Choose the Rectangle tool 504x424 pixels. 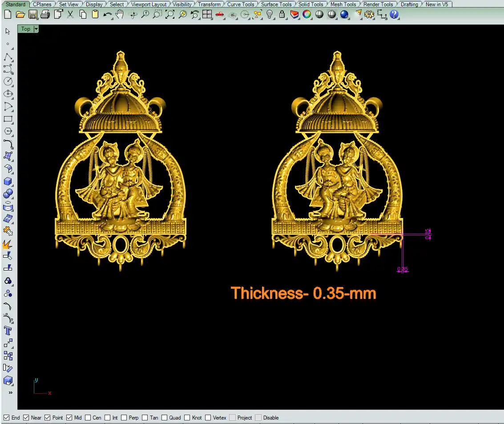tap(8, 119)
